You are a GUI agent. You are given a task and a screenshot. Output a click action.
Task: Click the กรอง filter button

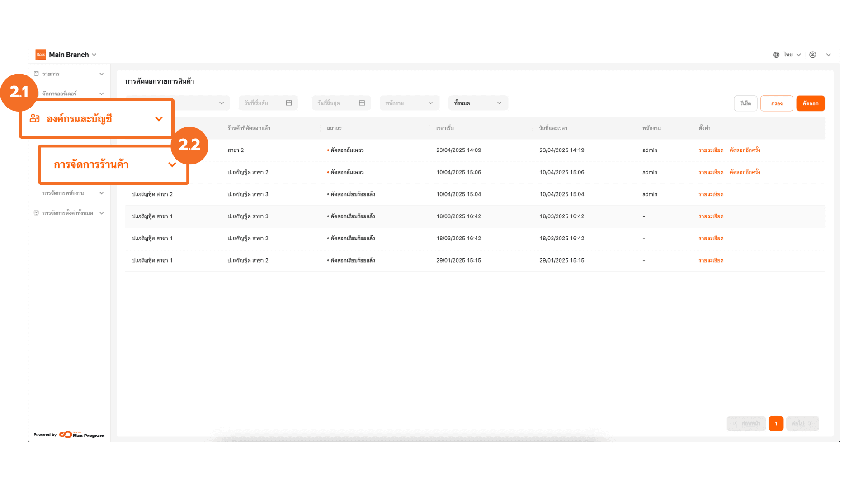point(777,103)
